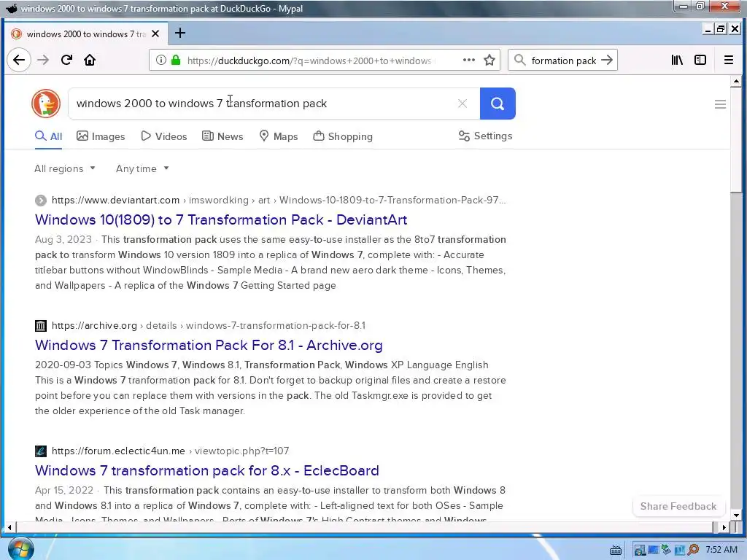Click the deviantart result favicon
Viewport: 747px width, 560px height.
(x=41, y=201)
